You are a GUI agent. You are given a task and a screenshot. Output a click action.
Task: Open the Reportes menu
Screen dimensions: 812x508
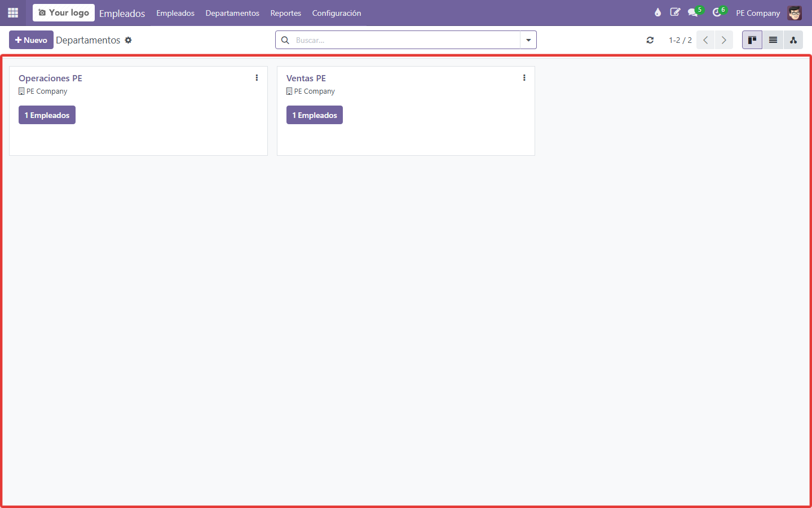pyautogui.click(x=286, y=13)
